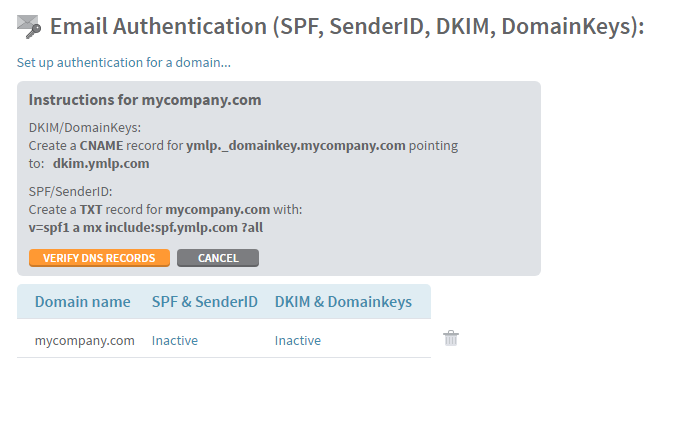The width and height of the screenshot is (678, 421).
Task: Click the DKIM/DomainKeys section label
Action: pos(85,128)
